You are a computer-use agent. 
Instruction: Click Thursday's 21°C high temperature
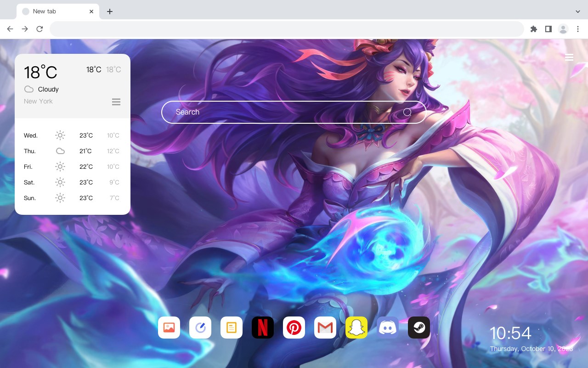[85, 151]
